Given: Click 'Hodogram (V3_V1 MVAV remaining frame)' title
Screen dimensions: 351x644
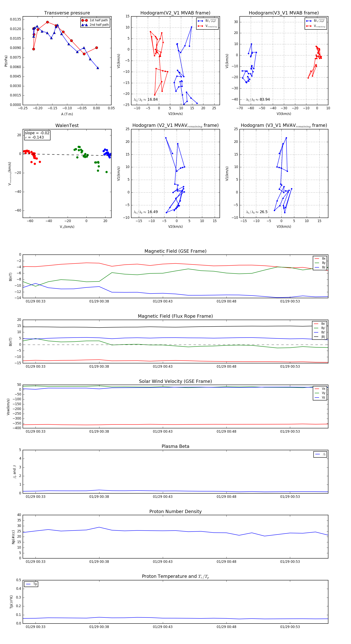Looking at the screenshot, I should pyautogui.click(x=284, y=125).
